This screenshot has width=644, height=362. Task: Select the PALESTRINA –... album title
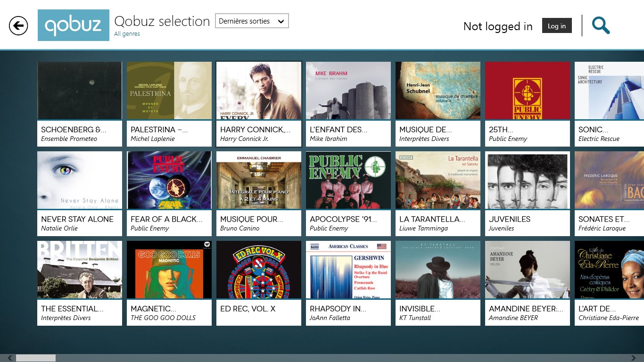(159, 130)
